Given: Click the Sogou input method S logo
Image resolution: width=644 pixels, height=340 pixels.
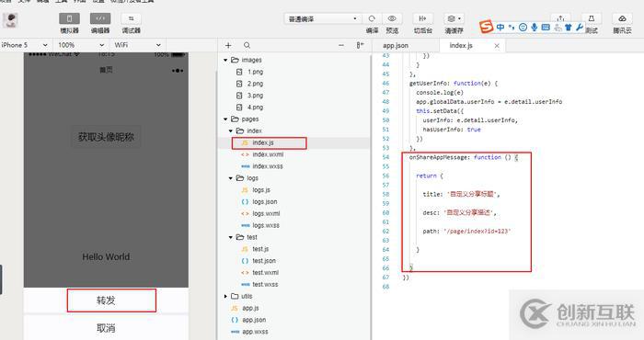Looking at the screenshot, I should click(487, 27).
